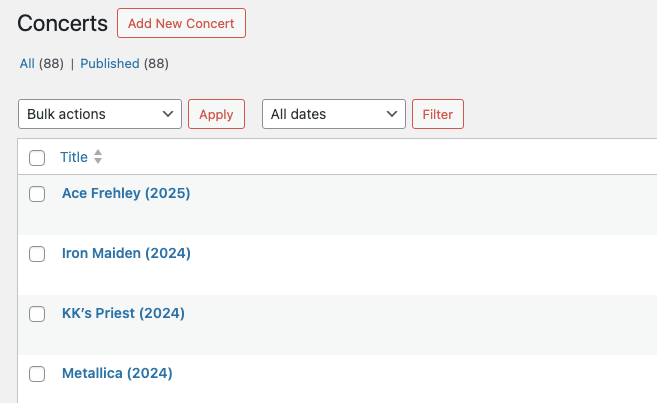
Task: Mark the KK's Priest (2024) checkbox
Action: coord(37,314)
